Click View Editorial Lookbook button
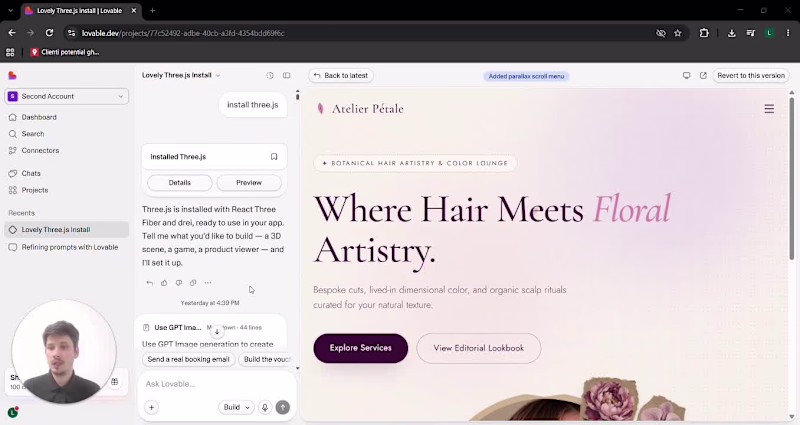The height and width of the screenshot is (425, 800). pos(479,348)
